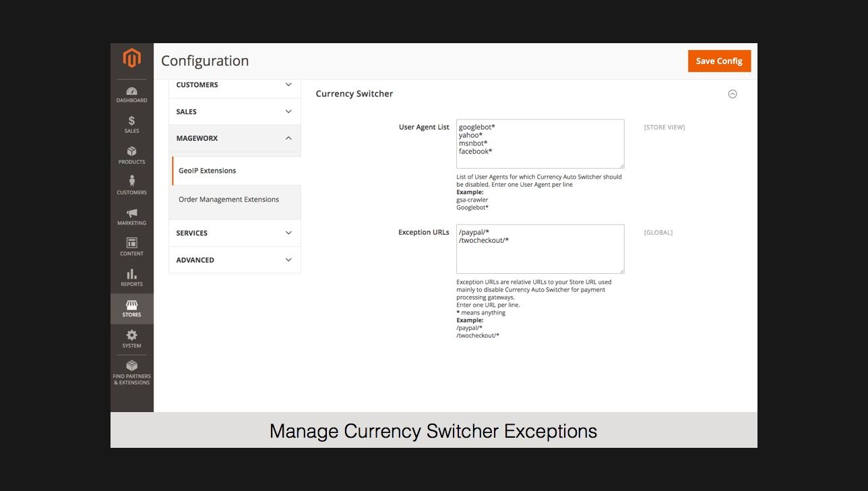Image resolution: width=868 pixels, height=491 pixels.
Task: Click inside the User Agent List field
Action: pyautogui.click(x=539, y=143)
